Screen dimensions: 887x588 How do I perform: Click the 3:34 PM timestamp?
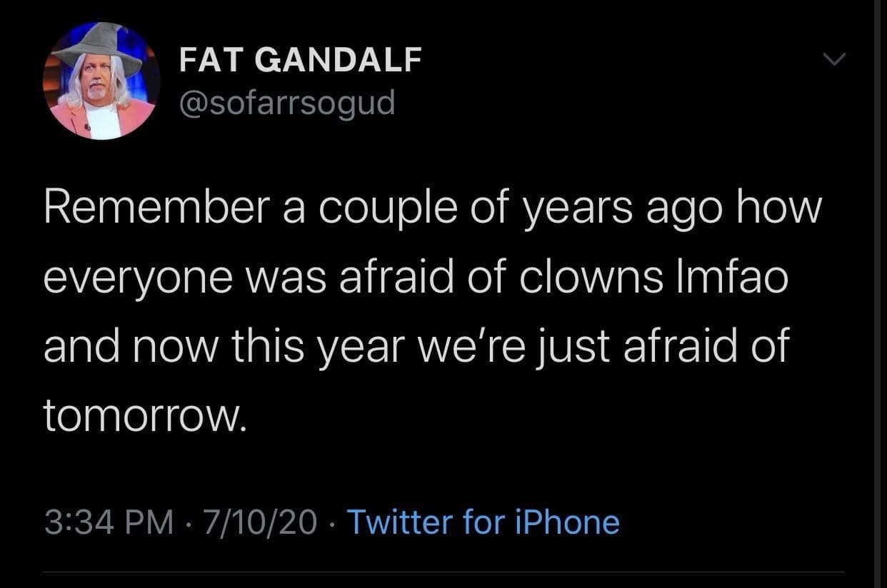pyautogui.click(x=109, y=522)
